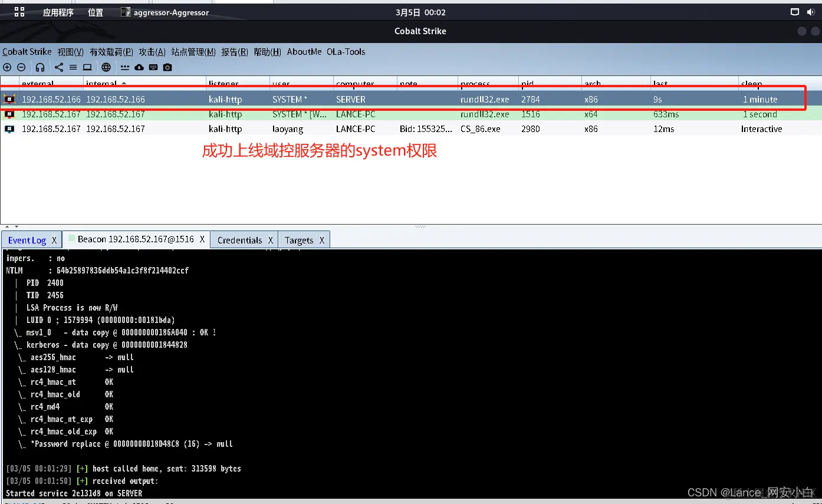Open keystrokes via the keyboard icon
Screen dimensions: 822x504
click(153, 67)
